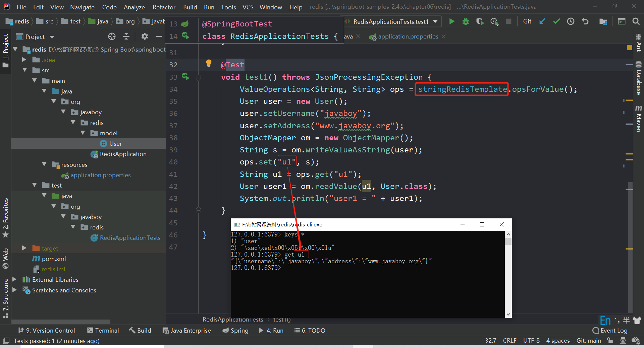Click Git: main branch widget
Image resolution: width=644 pixels, height=348 pixels.
(x=589, y=341)
